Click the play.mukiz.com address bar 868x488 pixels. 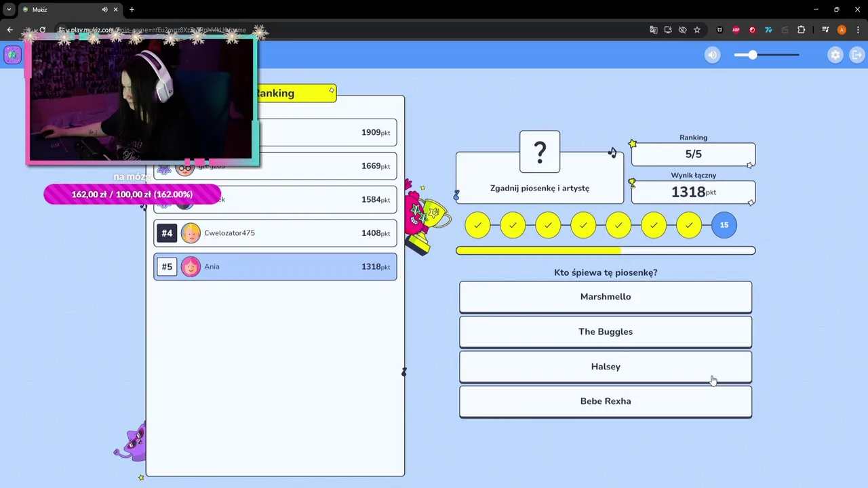[353, 30]
